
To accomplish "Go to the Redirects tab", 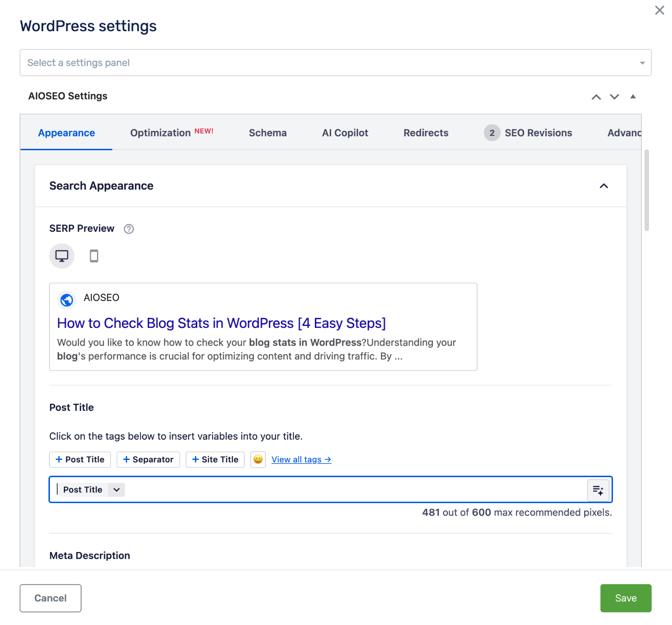I will tap(426, 133).
